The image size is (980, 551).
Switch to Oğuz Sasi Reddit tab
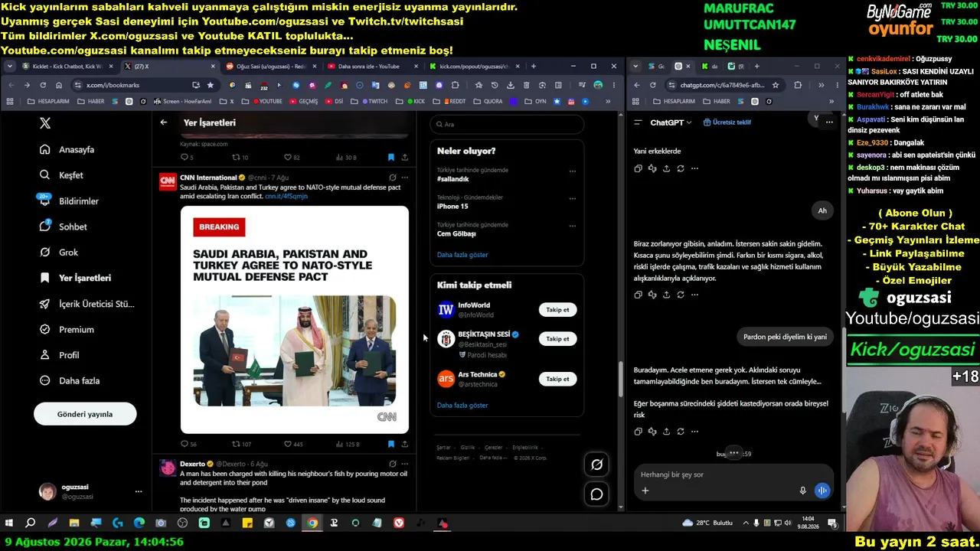click(x=270, y=67)
